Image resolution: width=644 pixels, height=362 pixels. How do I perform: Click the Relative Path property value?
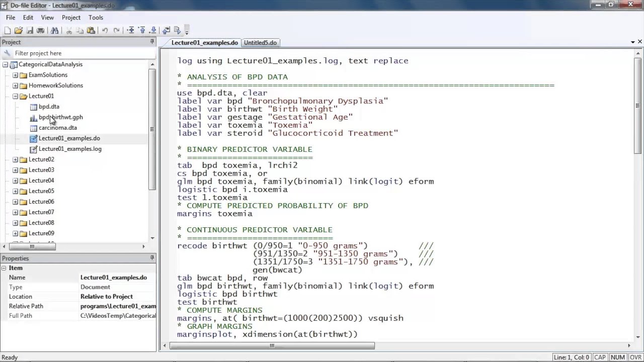point(118,306)
